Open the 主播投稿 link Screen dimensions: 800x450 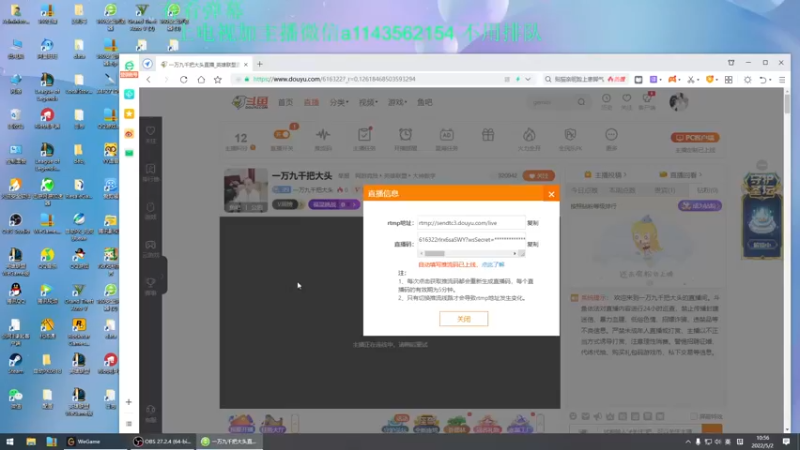606,175
